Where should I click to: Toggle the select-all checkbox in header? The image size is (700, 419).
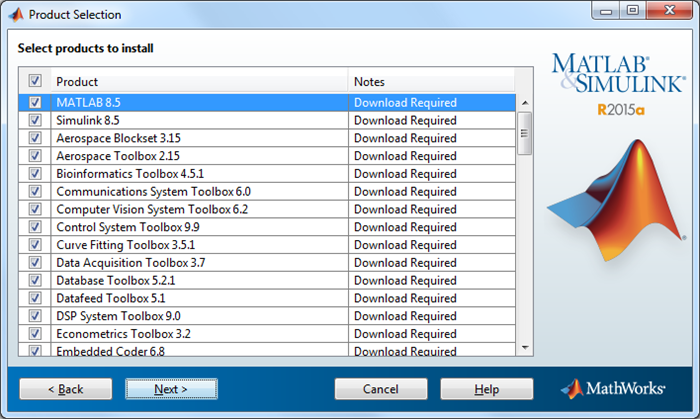coord(35,81)
